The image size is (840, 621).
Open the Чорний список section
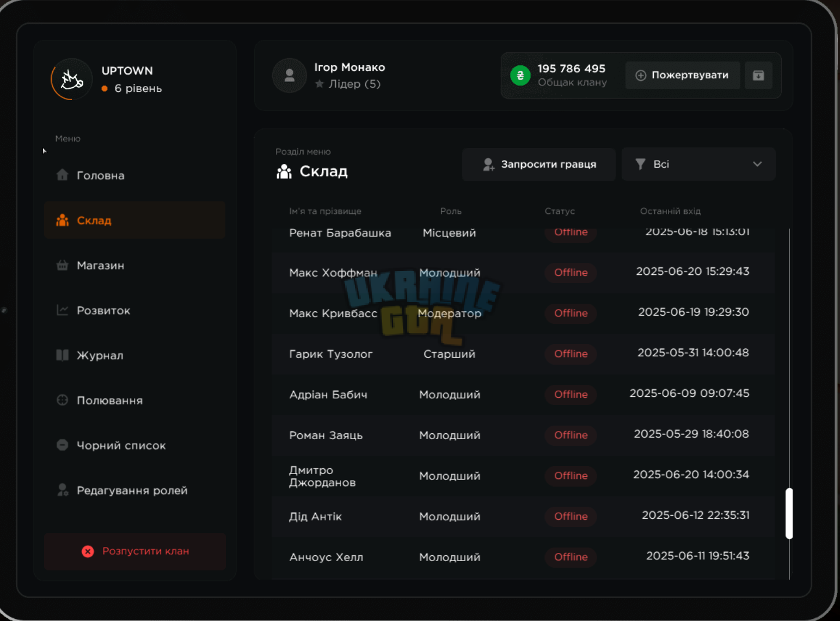point(135,445)
